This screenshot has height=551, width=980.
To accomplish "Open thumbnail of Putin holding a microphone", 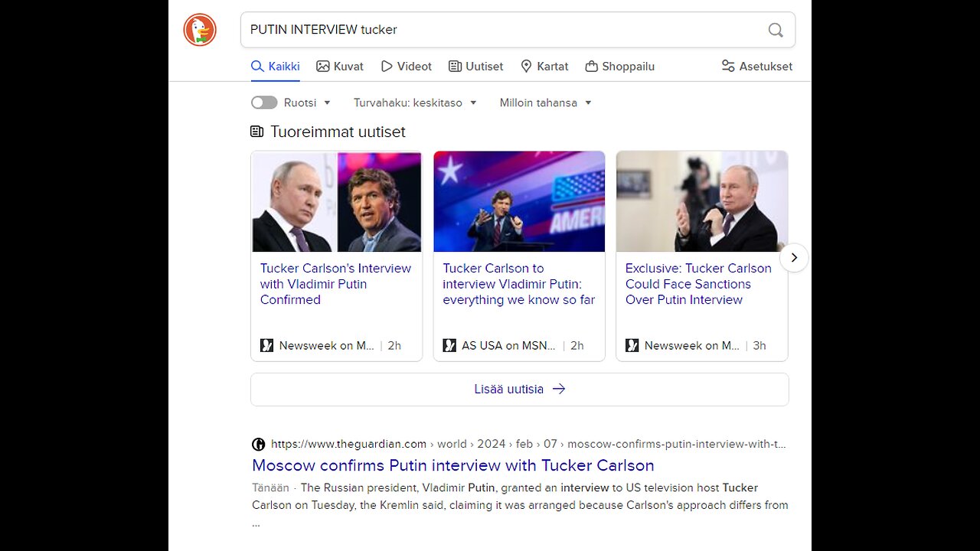I will click(702, 202).
